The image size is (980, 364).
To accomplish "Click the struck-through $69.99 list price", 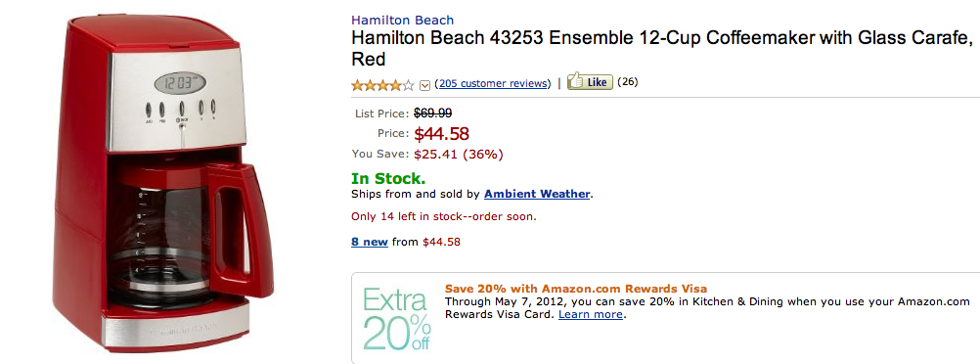I will pos(432,114).
